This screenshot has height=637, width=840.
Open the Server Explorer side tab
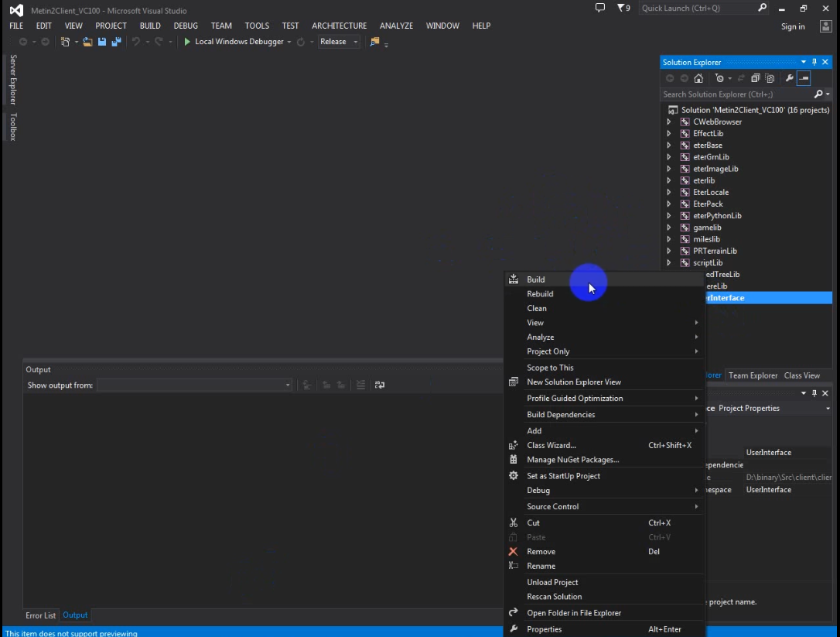13,80
